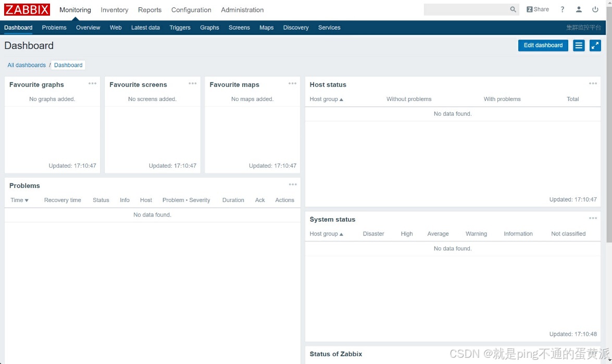Screen dimensions: 612x364
Task: Click the 'With problems' column header
Action: point(502,99)
